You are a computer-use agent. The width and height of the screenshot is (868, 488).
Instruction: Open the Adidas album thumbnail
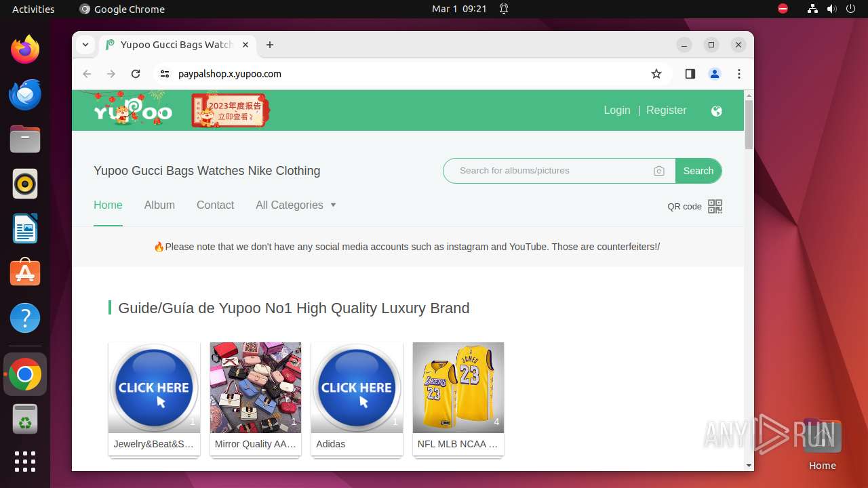357,388
